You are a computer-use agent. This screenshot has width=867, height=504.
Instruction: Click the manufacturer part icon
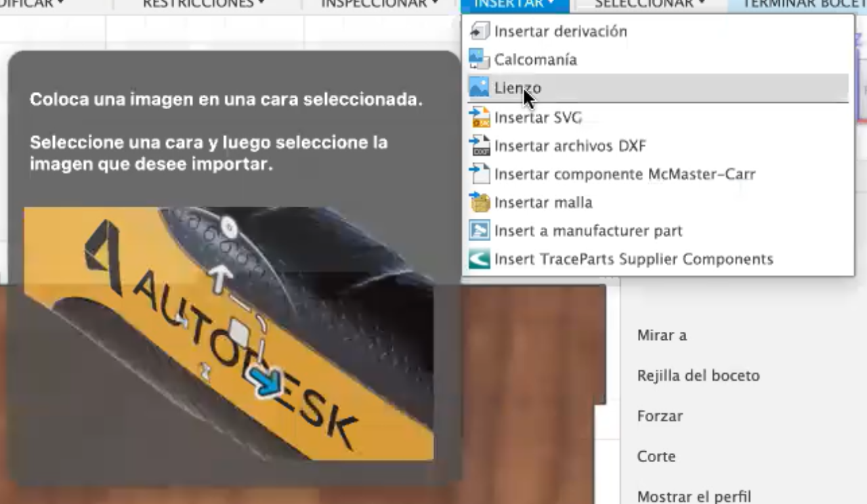coord(480,231)
